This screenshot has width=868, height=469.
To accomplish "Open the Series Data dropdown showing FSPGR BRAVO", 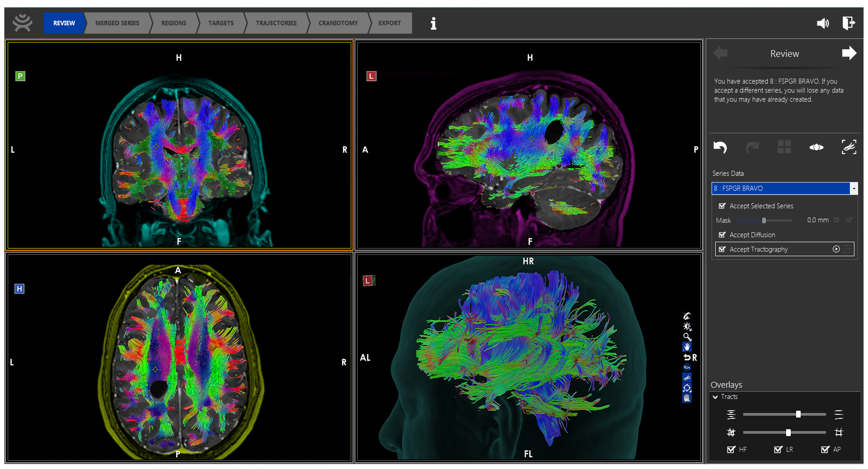I will [854, 188].
